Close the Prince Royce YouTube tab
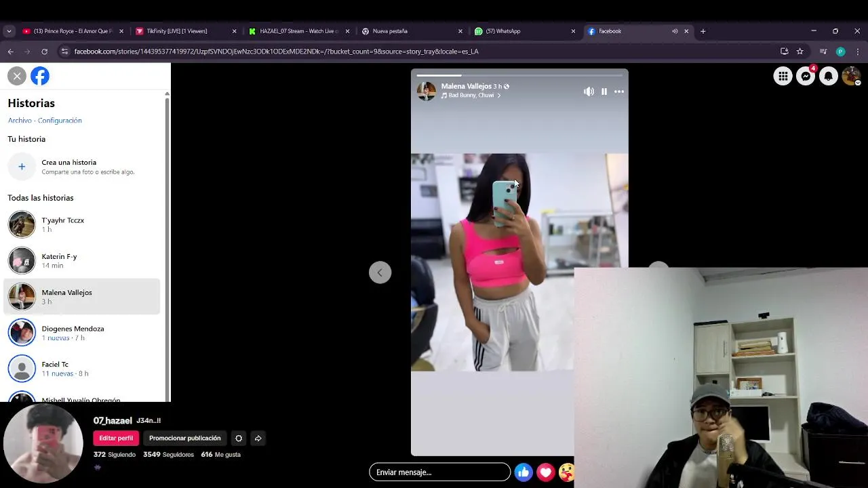 click(x=121, y=31)
